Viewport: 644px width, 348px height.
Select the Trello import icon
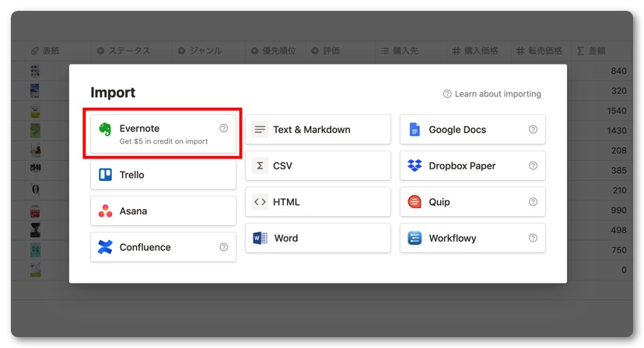pyautogui.click(x=105, y=175)
